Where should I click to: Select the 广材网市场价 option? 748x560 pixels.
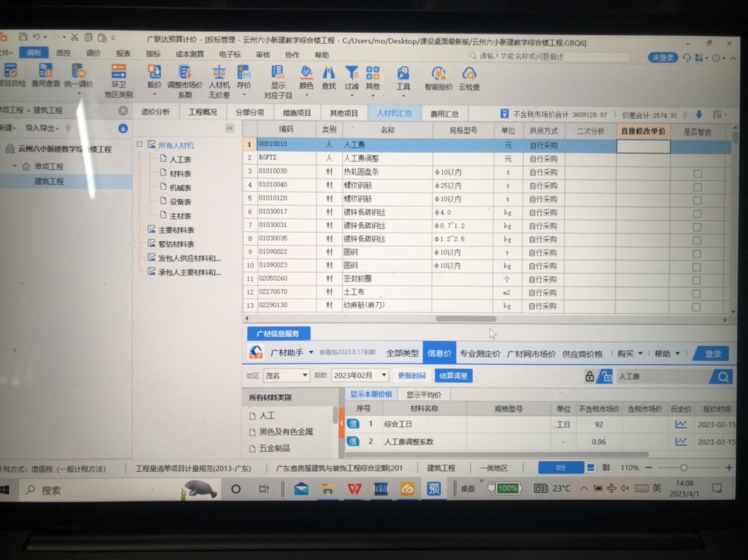coord(531,354)
